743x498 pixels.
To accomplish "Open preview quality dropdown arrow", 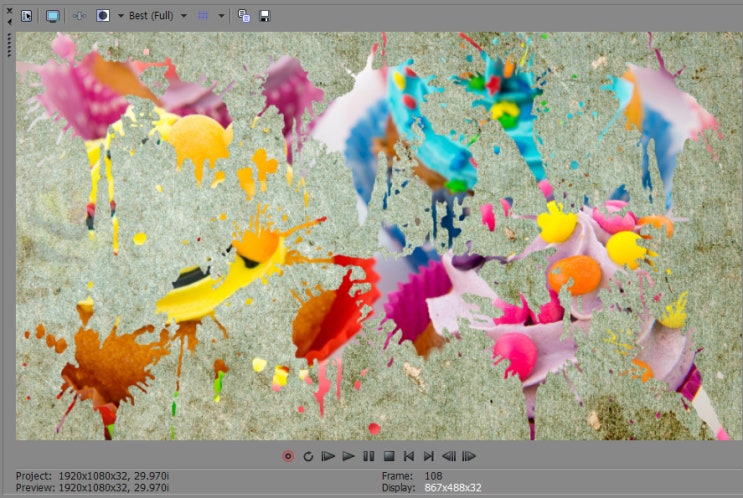I will point(184,16).
